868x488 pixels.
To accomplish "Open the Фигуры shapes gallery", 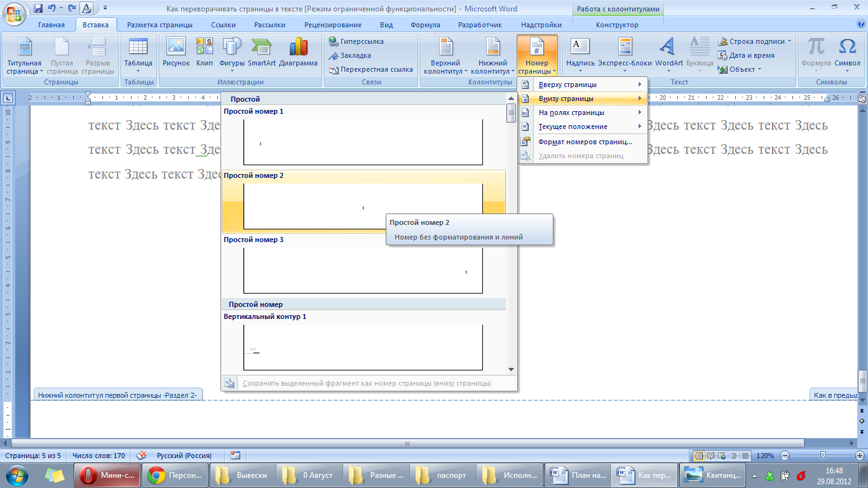I will [232, 52].
